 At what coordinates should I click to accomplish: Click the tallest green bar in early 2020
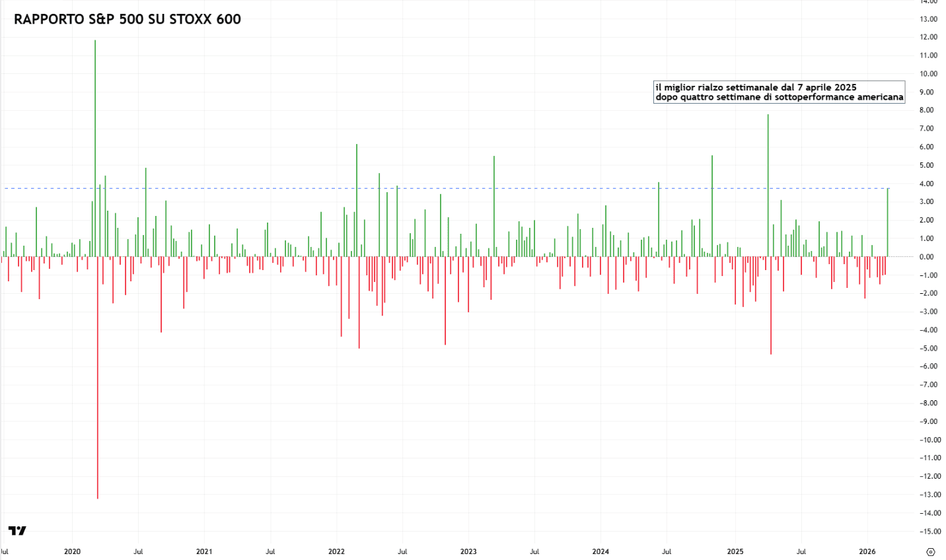click(95, 132)
